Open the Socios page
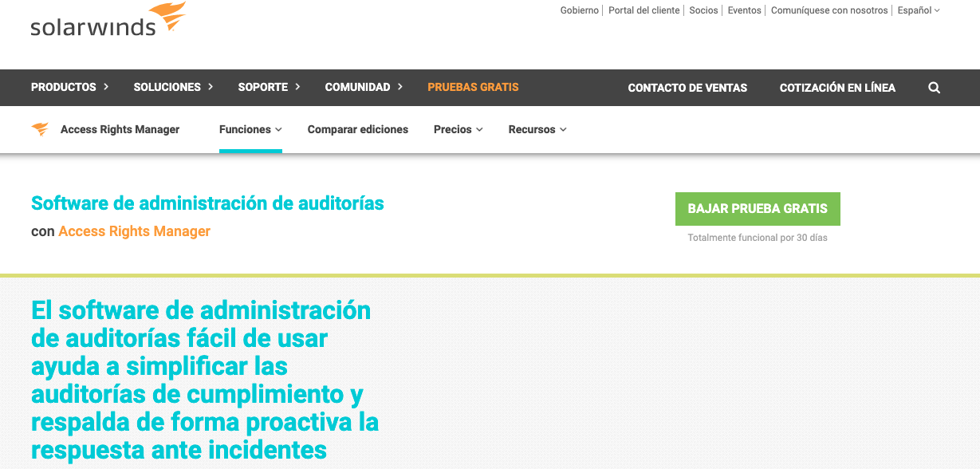This screenshot has height=469, width=980. [x=703, y=10]
